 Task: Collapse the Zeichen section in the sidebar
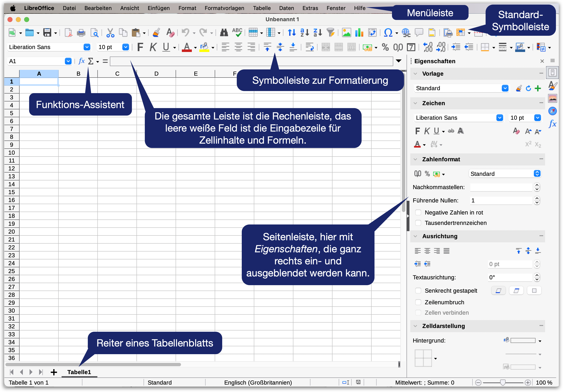tap(415, 103)
